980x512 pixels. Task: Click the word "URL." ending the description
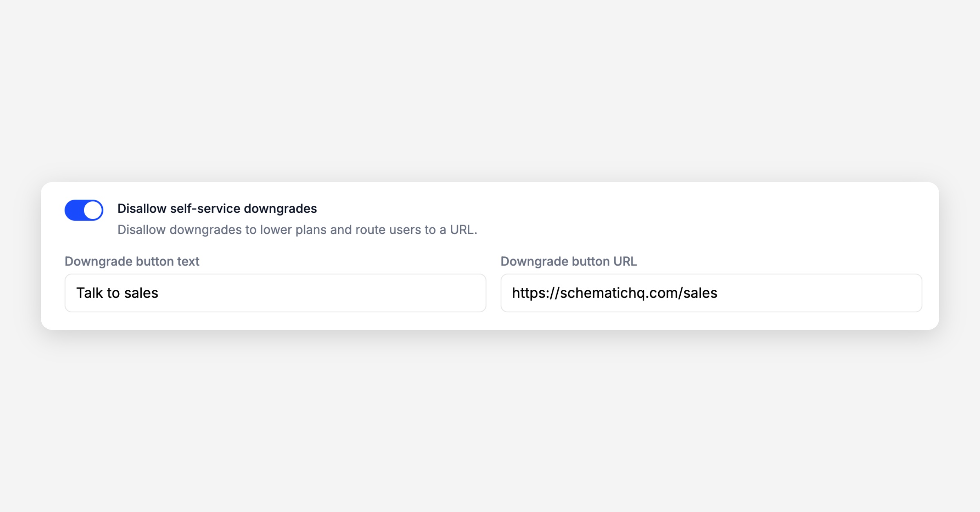463,230
